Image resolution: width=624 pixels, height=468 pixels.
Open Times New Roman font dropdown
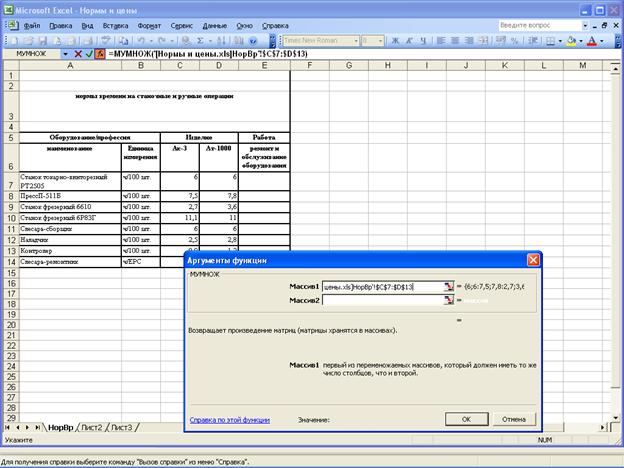(x=356, y=41)
